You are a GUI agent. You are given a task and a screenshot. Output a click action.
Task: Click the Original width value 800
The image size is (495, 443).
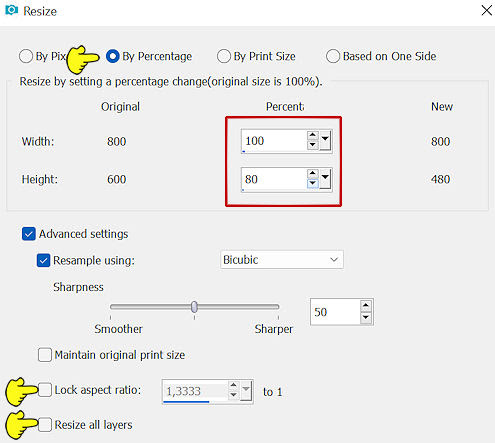pos(116,142)
